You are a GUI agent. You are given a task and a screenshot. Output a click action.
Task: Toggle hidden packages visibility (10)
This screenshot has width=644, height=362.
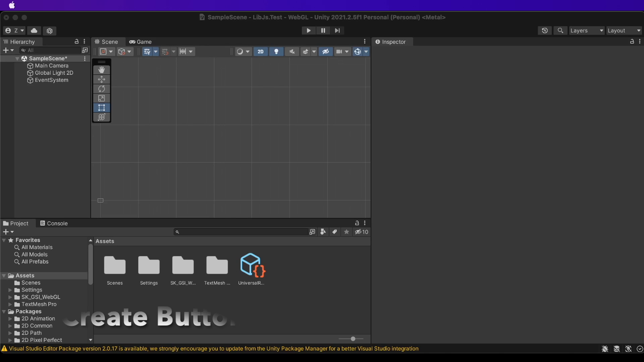click(362, 232)
